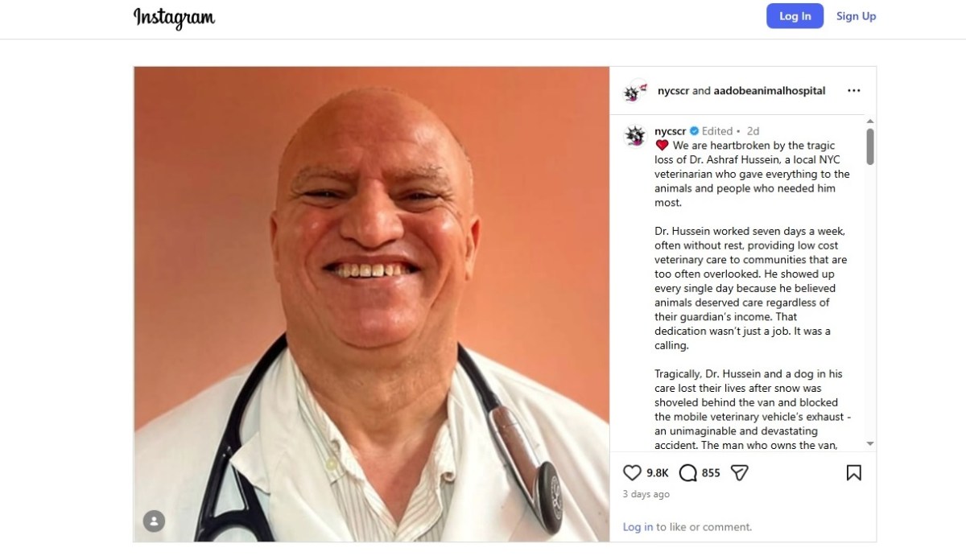Like the post with the heart icon
Image resolution: width=966 pixels, height=560 pixels.
(x=633, y=473)
